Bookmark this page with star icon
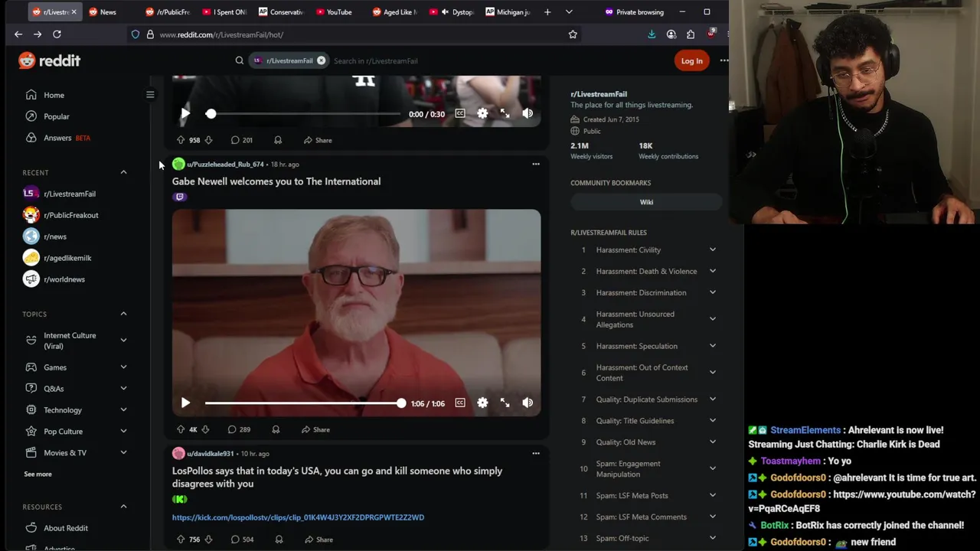This screenshot has width=980, height=551. [x=573, y=34]
